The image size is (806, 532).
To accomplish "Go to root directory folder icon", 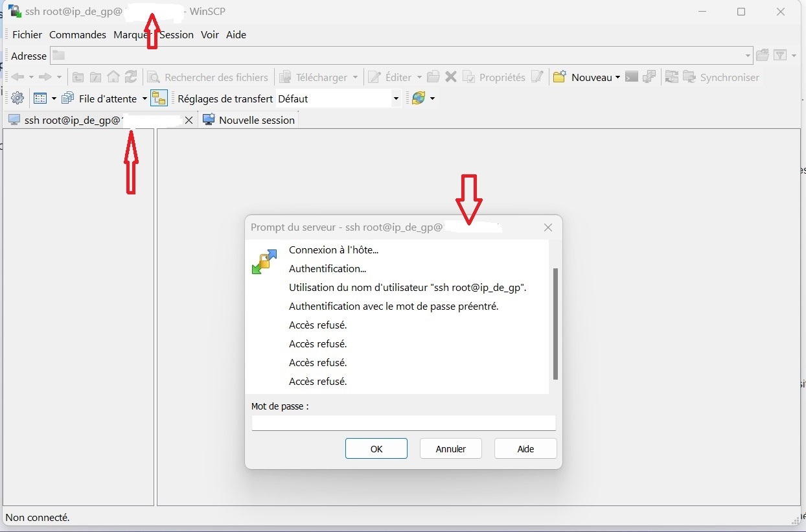I will click(x=95, y=77).
